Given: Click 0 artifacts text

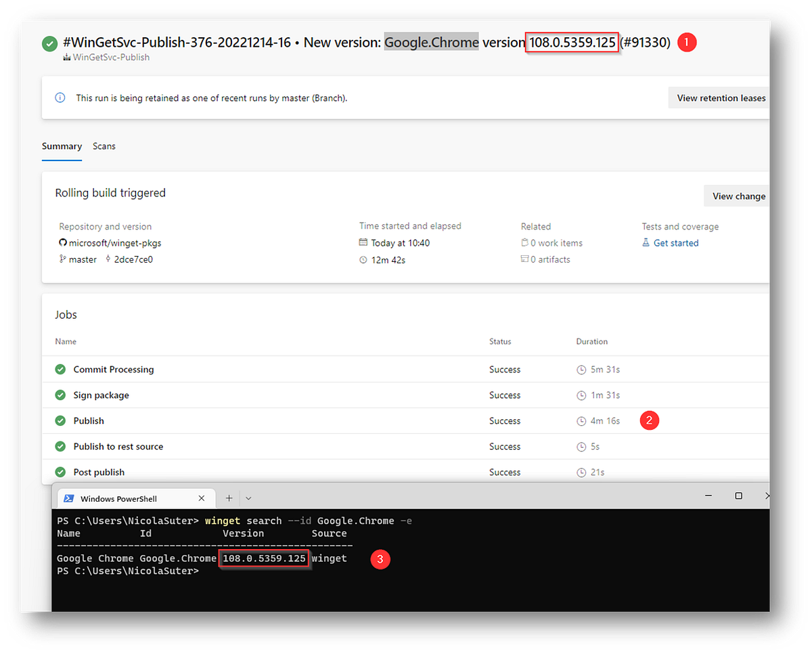Looking at the screenshot, I should [x=550, y=259].
